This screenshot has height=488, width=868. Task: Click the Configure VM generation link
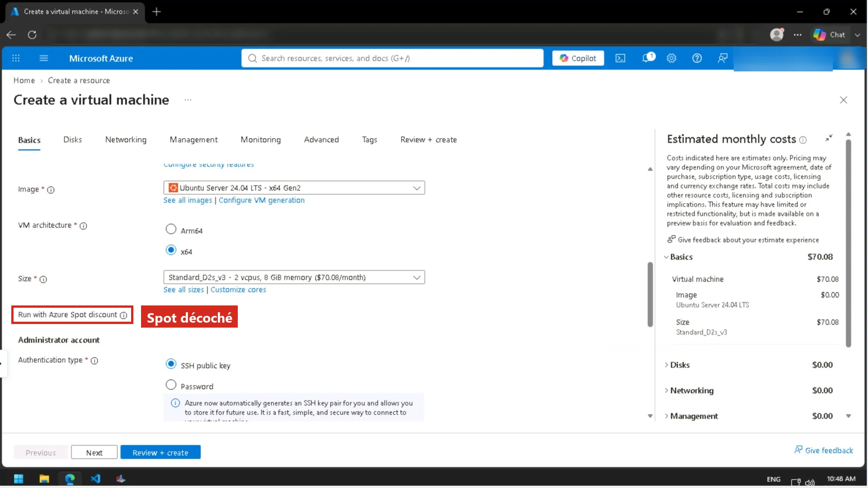(262, 201)
